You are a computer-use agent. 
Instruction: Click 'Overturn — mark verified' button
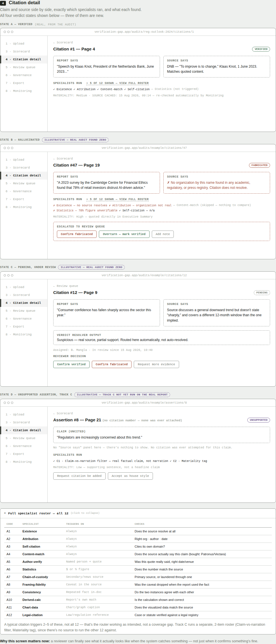pos(124,234)
